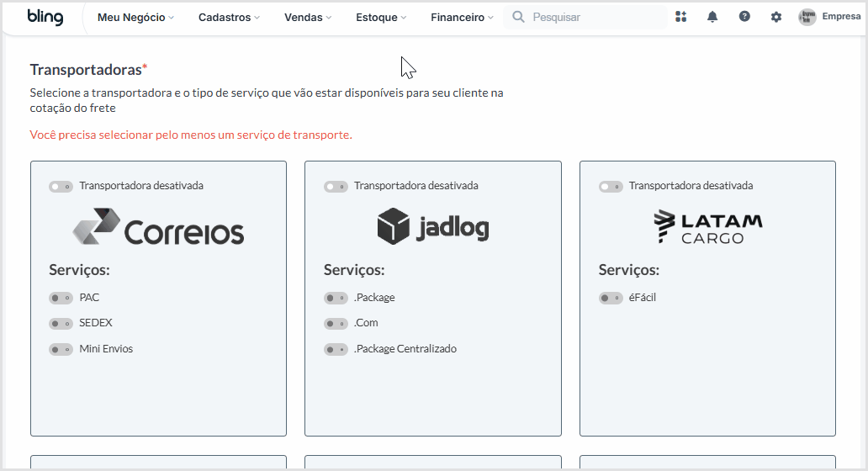This screenshot has width=868, height=471.
Task: Click the Transportadoras heading
Action: pos(86,70)
